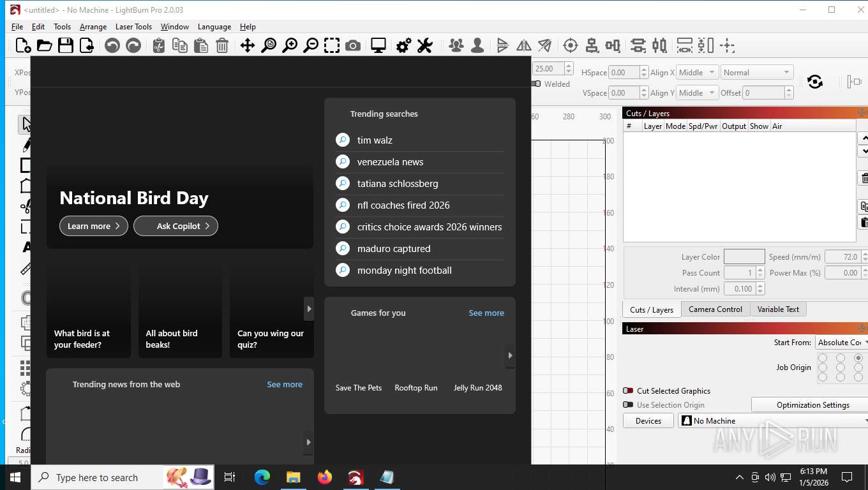The height and width of the screenshot is (490, 868).
Task: Copy selection with the Copy icon
Action: 180,45
